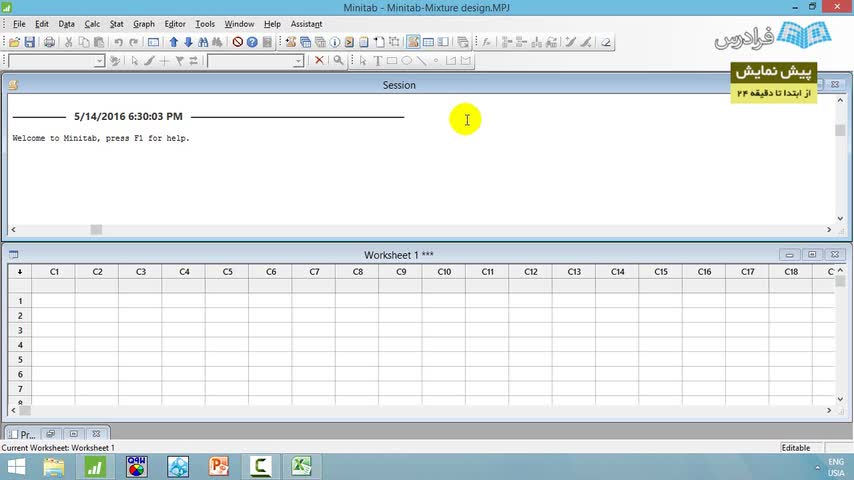Click the Cut scissors icon
Image resolution: width=854 pixels, height=480 pixels.
click(x=69, y=42)
